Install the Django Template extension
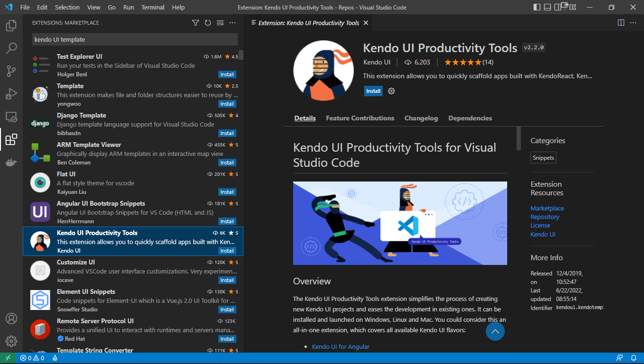Image resolution: width=644 pixels, height=364 pixels. [227, 133]
